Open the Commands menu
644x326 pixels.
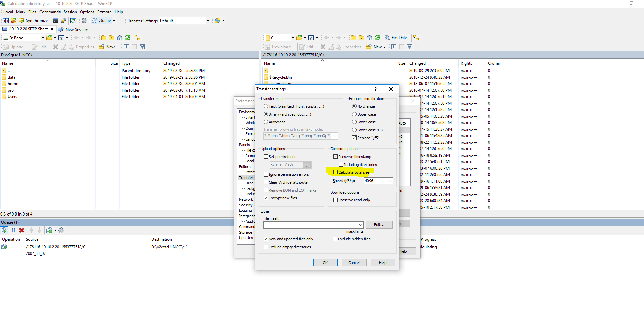pyautogui.click(x=50, y=12)
